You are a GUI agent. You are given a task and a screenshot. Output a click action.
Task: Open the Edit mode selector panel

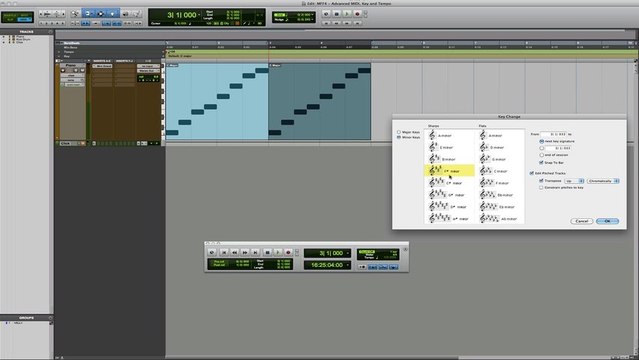point(18,17)
